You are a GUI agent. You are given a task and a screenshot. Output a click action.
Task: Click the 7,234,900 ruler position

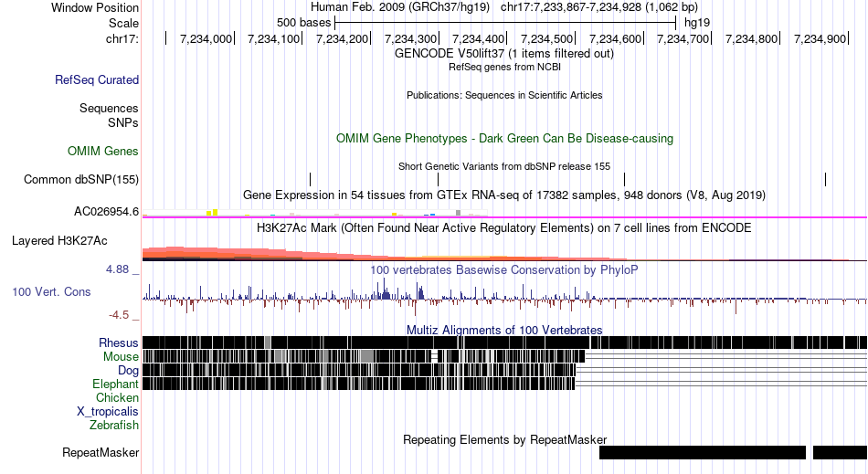[820, 38]
